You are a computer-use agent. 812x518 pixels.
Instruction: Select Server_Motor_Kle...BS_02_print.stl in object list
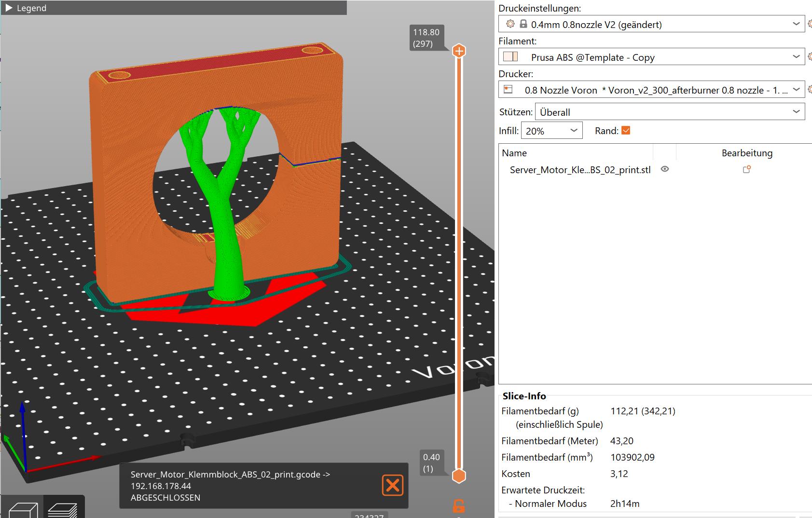click(x=580, y=170)
